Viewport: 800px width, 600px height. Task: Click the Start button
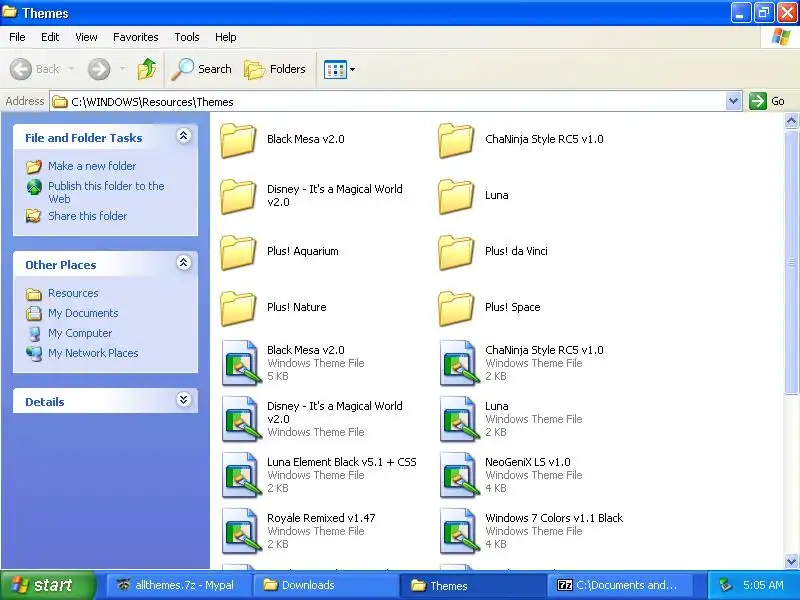point(48,585)
